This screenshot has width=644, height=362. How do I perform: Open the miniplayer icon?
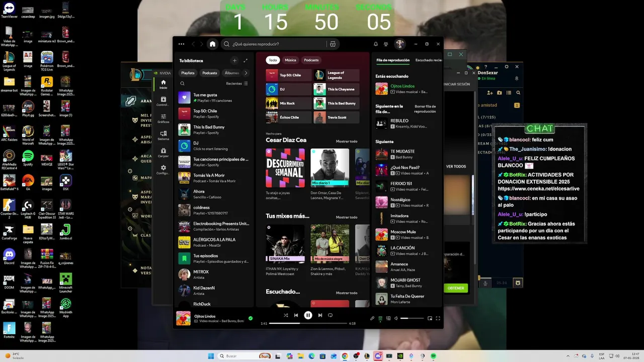point(430,318)
